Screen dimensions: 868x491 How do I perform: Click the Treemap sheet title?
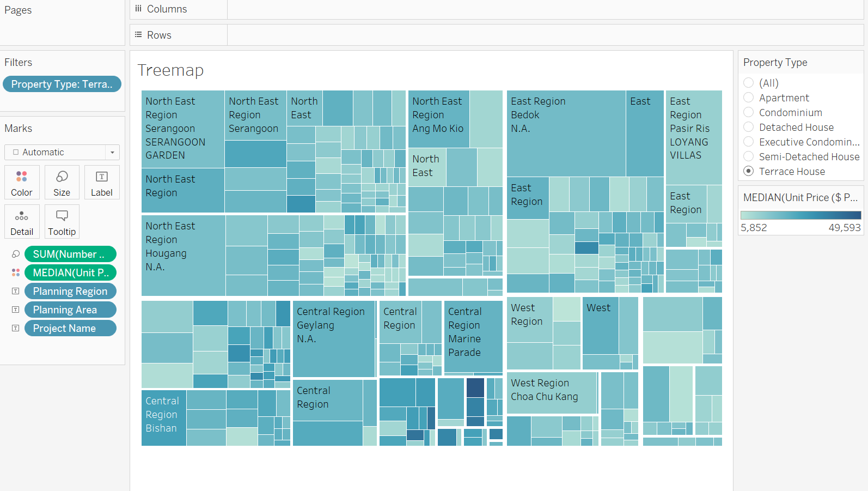pos(170,70)
